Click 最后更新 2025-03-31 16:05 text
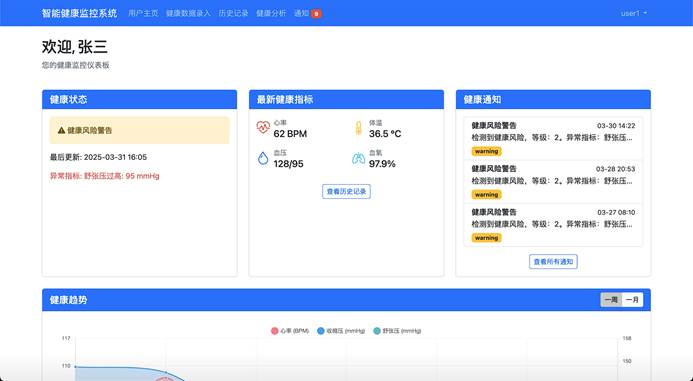Screen dimensions: 693x381 click(98, 157)
